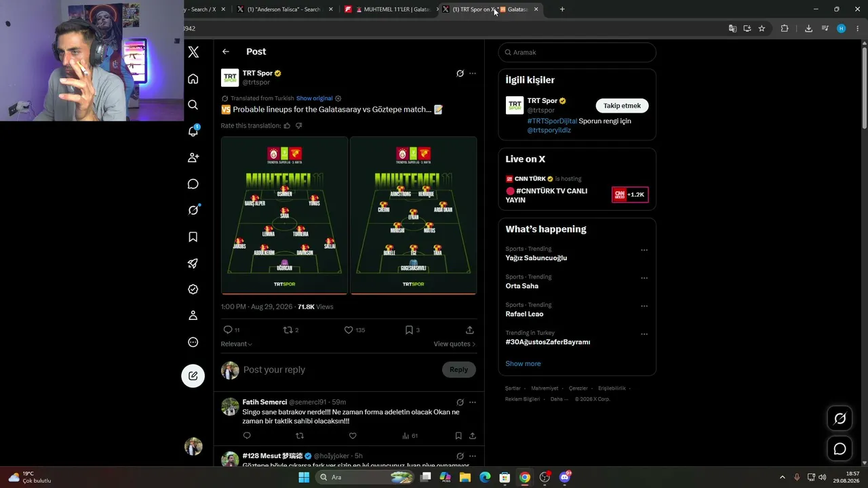The height and width of the screenshot is (488, 868).
Task: Open Notifications bell in the sidebar
Action: [x=193, y=131]
